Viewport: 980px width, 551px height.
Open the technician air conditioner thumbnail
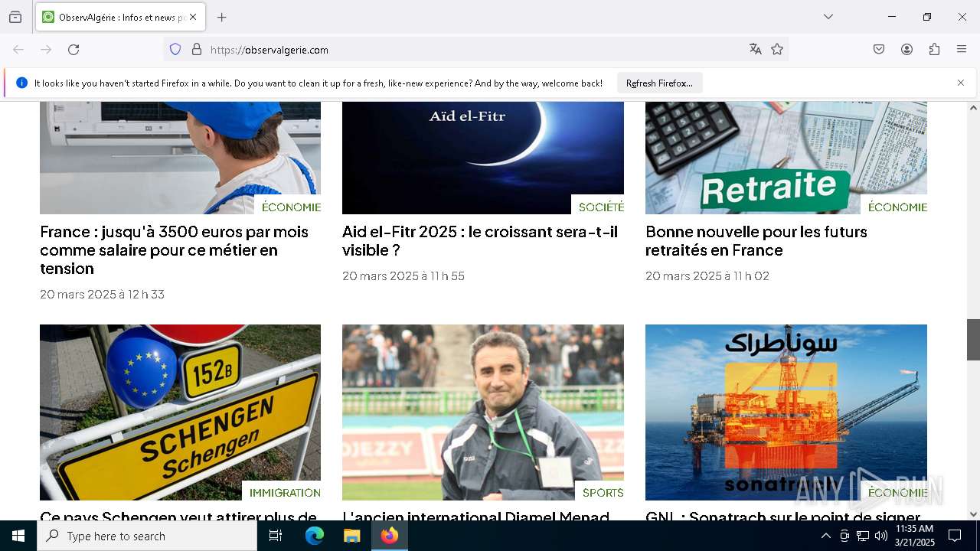tap(180, 158)
